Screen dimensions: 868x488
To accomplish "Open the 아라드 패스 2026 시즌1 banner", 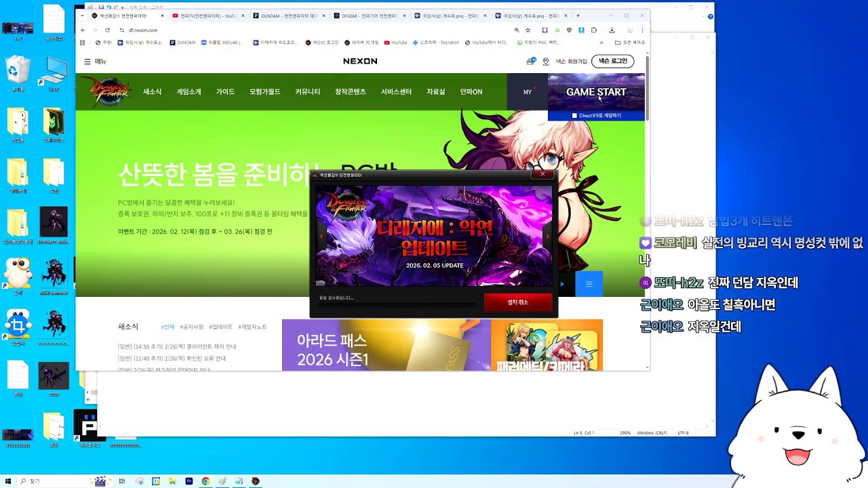I will (x=385, y=346).
